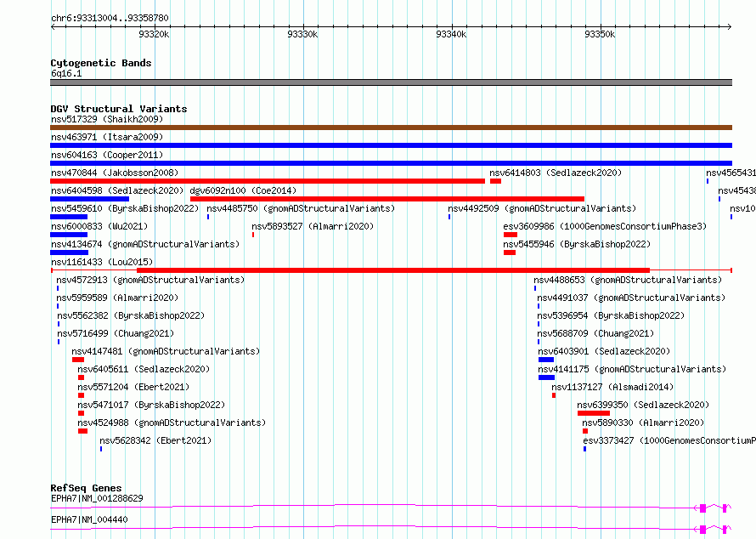Open nsv5396954 (ByrskaBishop2022) label
Viewport: 756px width, 539px height.
point(611,315)
